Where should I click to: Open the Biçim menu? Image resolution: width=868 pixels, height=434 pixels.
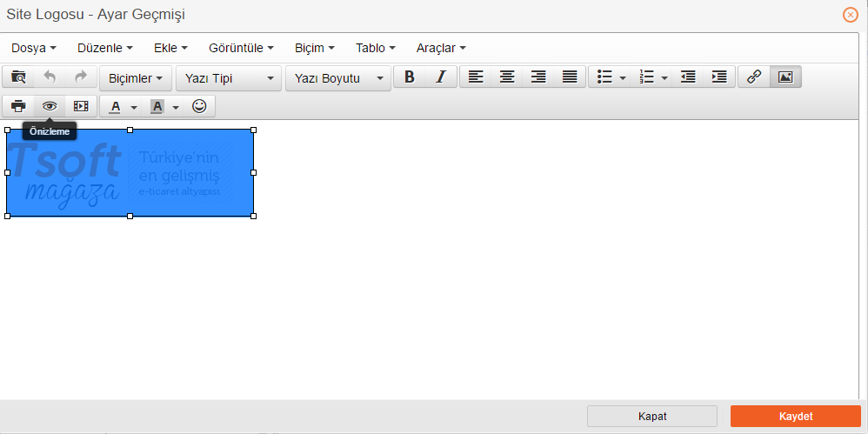(x=315, y=48)
